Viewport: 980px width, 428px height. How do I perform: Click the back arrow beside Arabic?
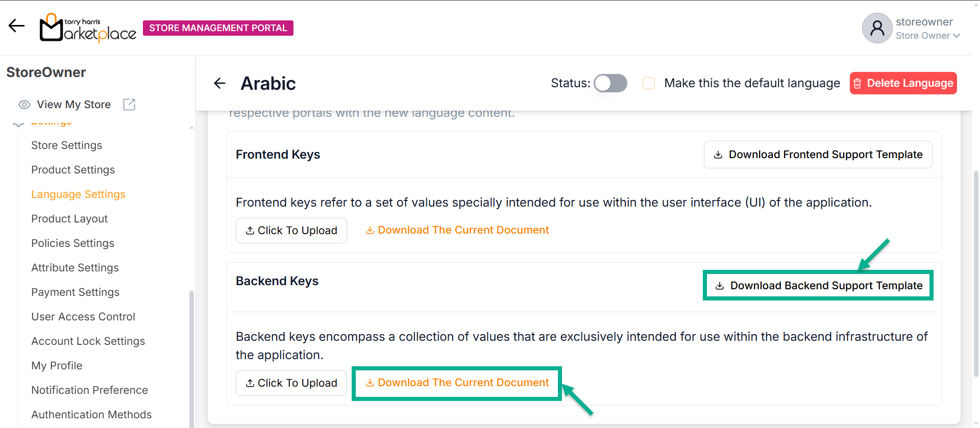tap(219, 83)
